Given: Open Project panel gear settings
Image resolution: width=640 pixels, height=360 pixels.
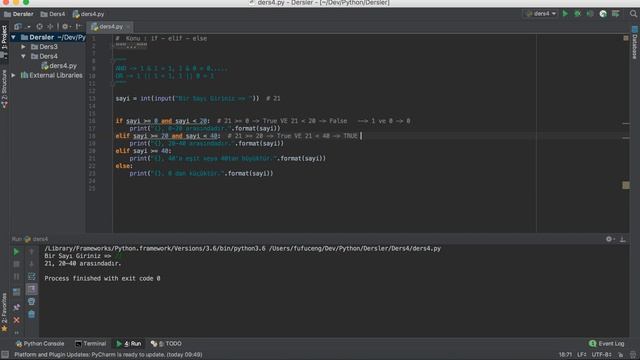Looking at the screenshot, I should click(x=65, y=27).
